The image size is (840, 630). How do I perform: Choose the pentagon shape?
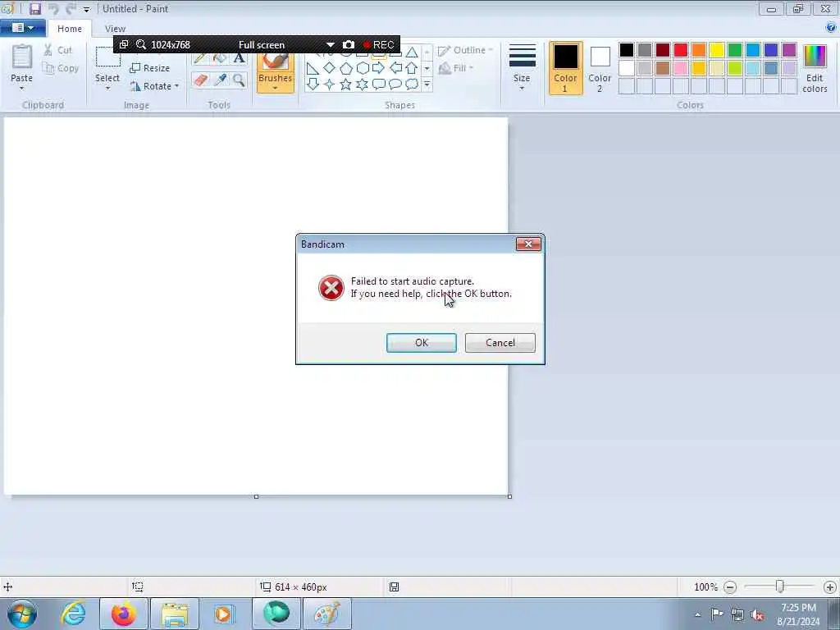[x=346, y=68]
